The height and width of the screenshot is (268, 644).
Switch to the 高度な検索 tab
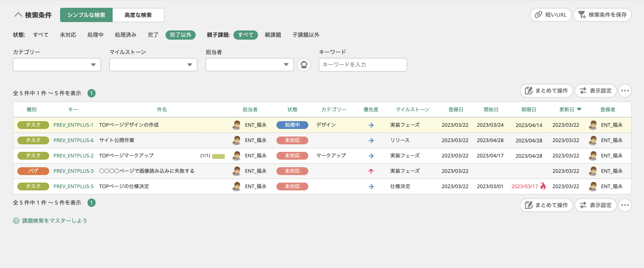138,15
